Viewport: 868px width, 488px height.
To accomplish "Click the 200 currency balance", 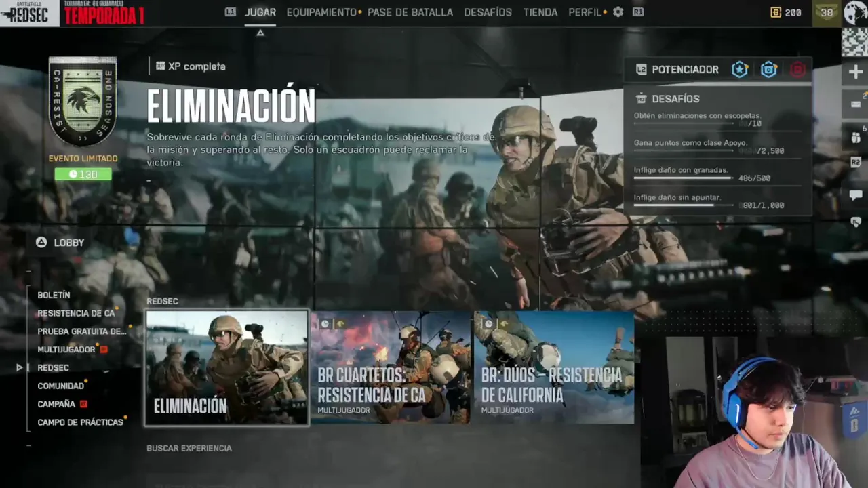I will tap(793, 13).
